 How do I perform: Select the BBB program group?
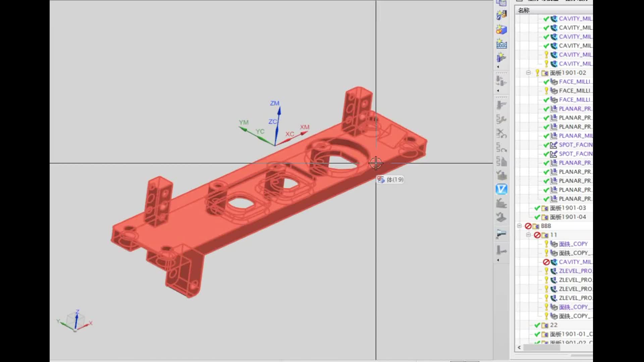(546, 226)
